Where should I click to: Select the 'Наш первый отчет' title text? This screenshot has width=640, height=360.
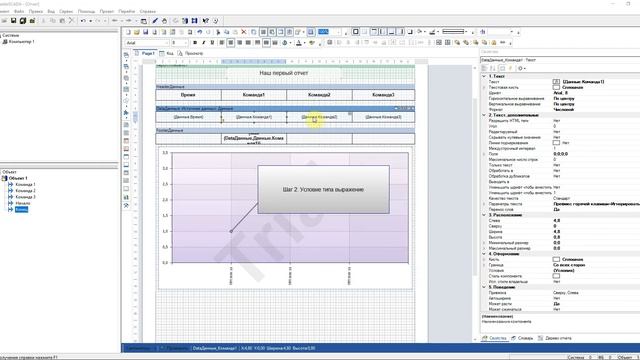tap(284, 73)
